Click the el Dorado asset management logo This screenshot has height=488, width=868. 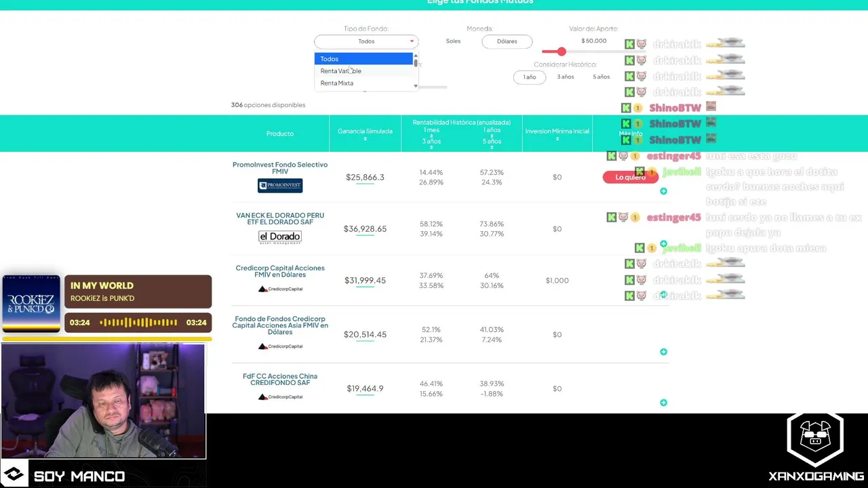[x=280, y=237]
